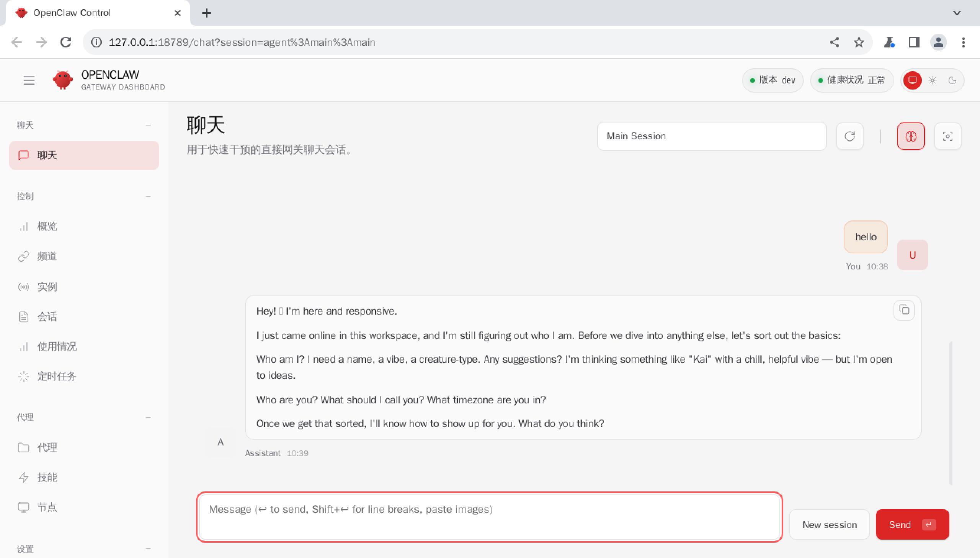Go forward in browser history

tap(41, 42)
